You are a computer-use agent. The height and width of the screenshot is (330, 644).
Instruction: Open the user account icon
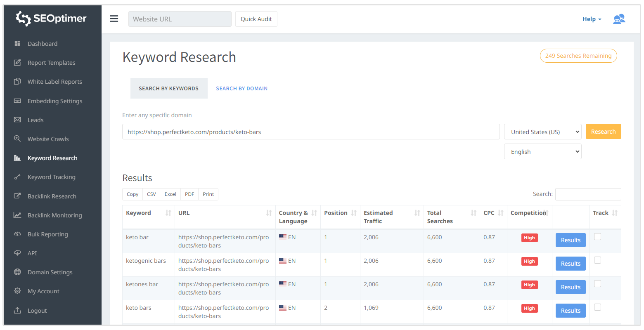(x=619, y=19)
